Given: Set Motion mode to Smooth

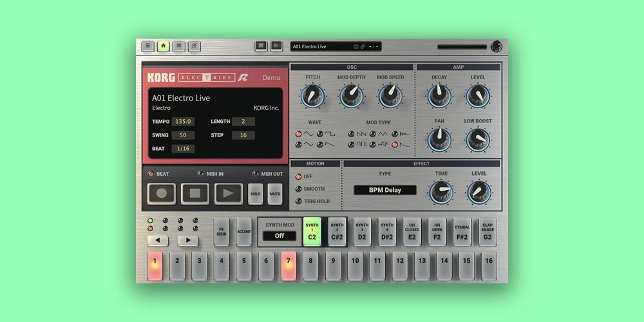Looking at the screenshot, I should coord(298,189).
